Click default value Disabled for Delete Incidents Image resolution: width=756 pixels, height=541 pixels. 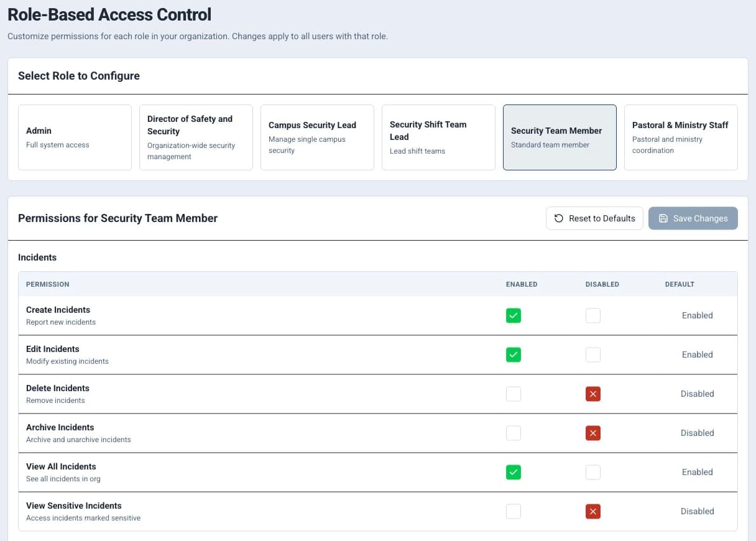point(698,394)
